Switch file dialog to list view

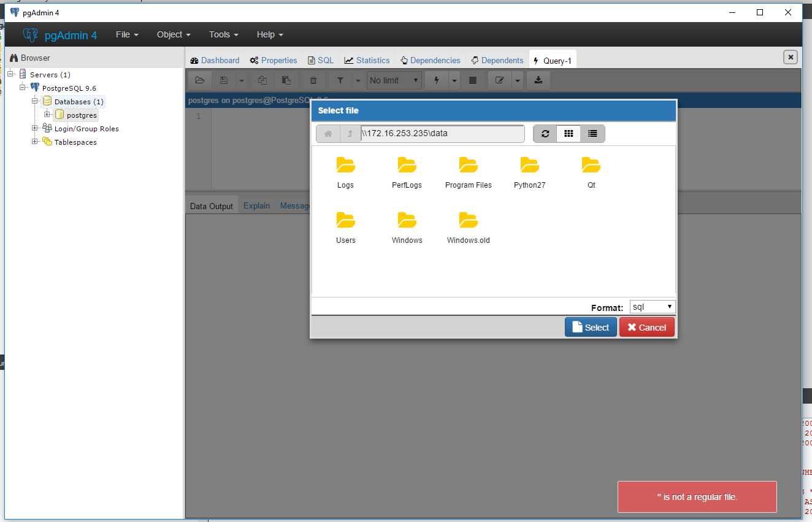coord(592,134)
